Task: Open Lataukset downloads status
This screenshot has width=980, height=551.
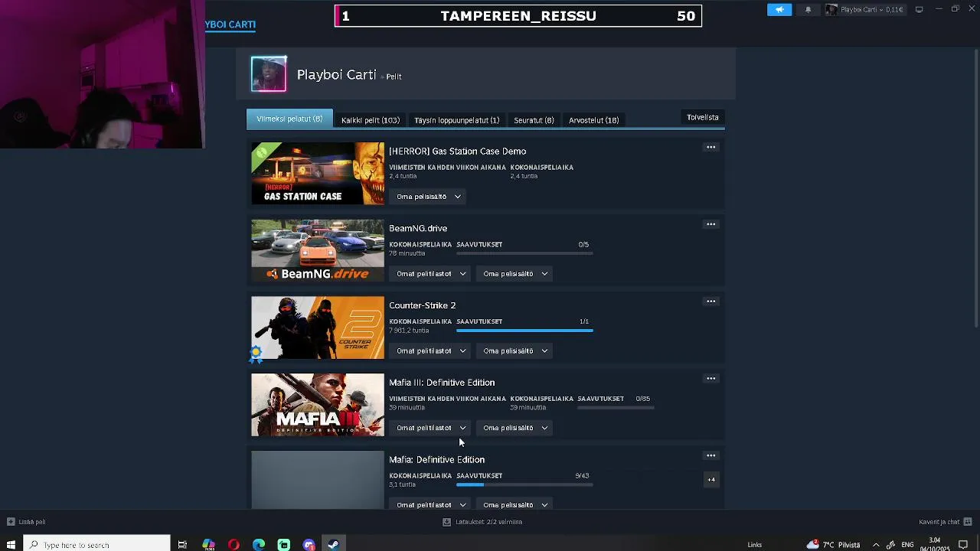Action: tap(482, 522)
